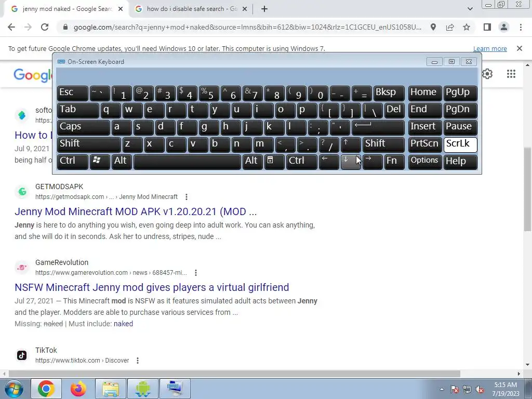This screenshot has height=399, width=532.
Task: Click the horizontal scrollbar thumb
Action: (234, 374)
